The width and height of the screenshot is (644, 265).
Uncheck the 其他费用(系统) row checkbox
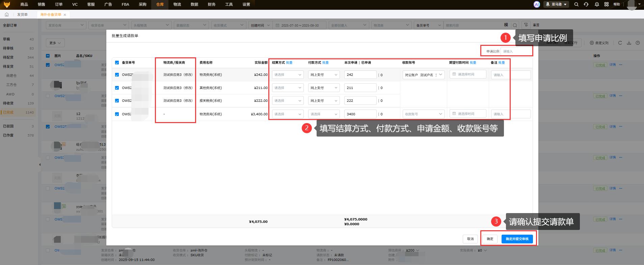[x=117, y=88]
